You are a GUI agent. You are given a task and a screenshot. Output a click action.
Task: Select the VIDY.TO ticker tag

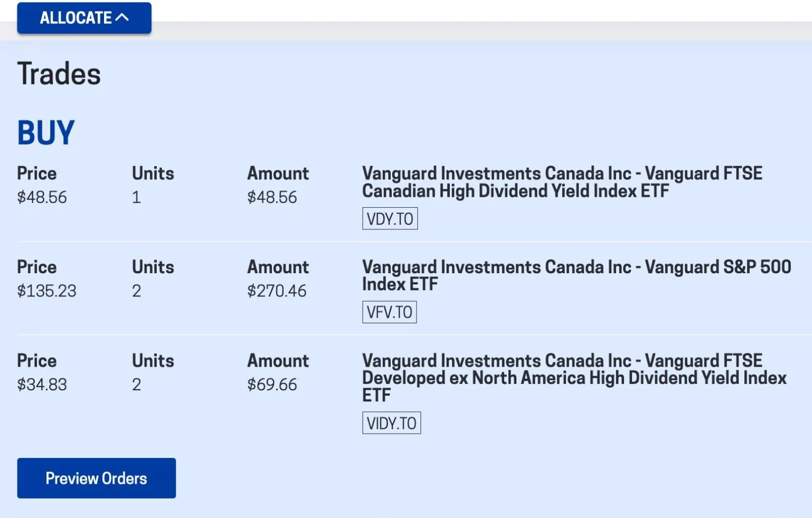pos(391,423)
